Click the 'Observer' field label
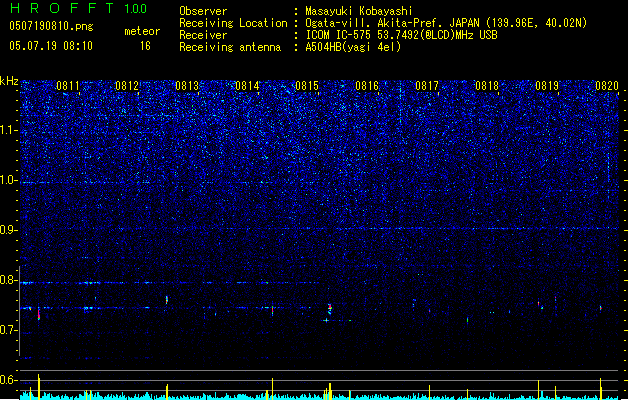 pyautogui.click(x=203, y=11)
